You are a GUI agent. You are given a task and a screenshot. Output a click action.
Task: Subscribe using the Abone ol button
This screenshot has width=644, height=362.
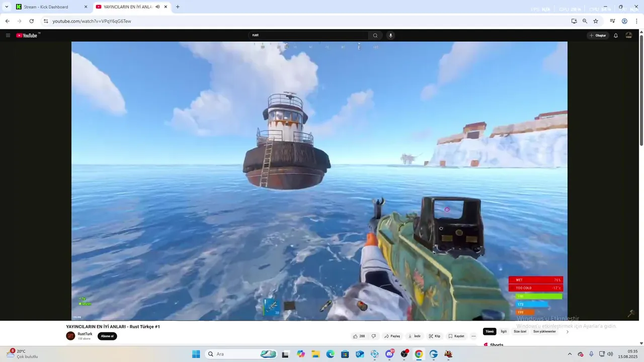click(x=107, y=336)
